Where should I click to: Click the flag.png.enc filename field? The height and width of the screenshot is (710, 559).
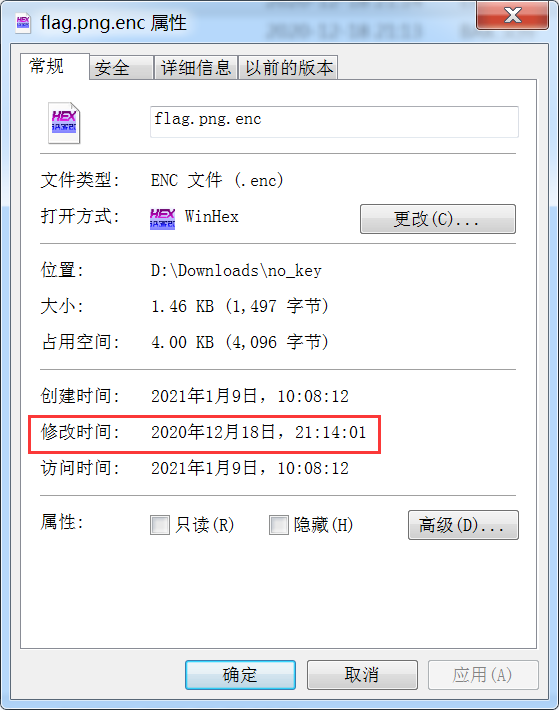click(x=334, y=121)
